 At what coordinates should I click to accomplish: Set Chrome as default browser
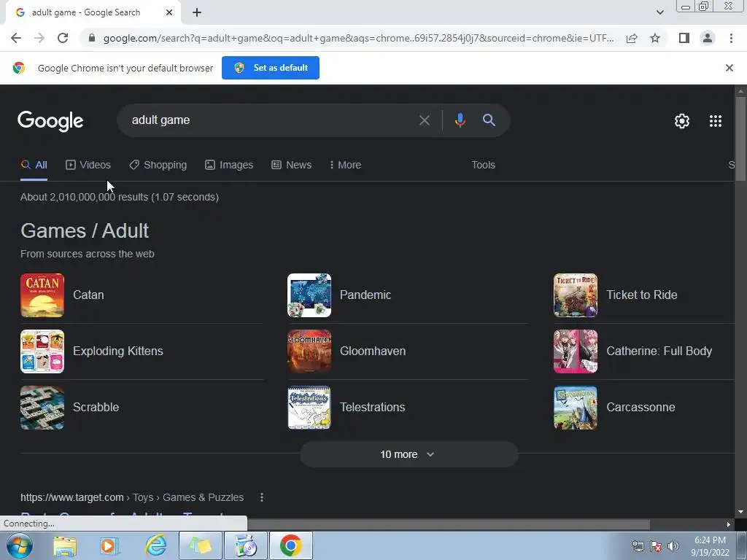point(271,68)
